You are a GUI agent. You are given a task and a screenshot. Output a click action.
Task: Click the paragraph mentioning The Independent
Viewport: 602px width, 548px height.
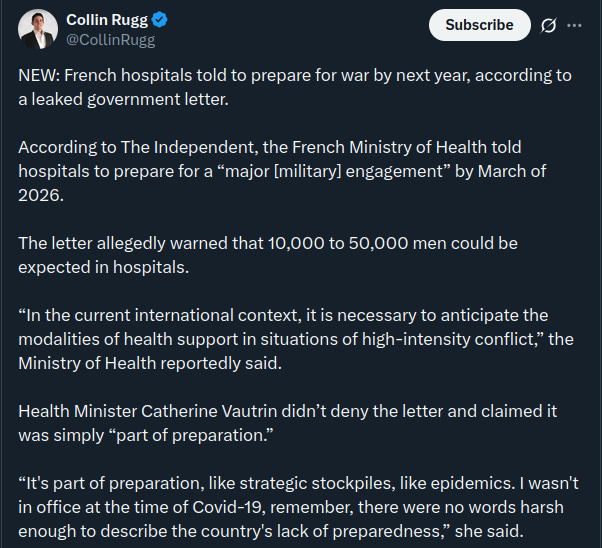(282, 171)
